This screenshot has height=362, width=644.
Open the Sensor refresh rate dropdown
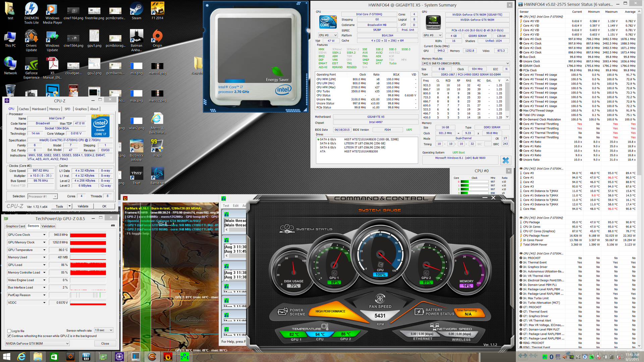[x=103, y=330]
